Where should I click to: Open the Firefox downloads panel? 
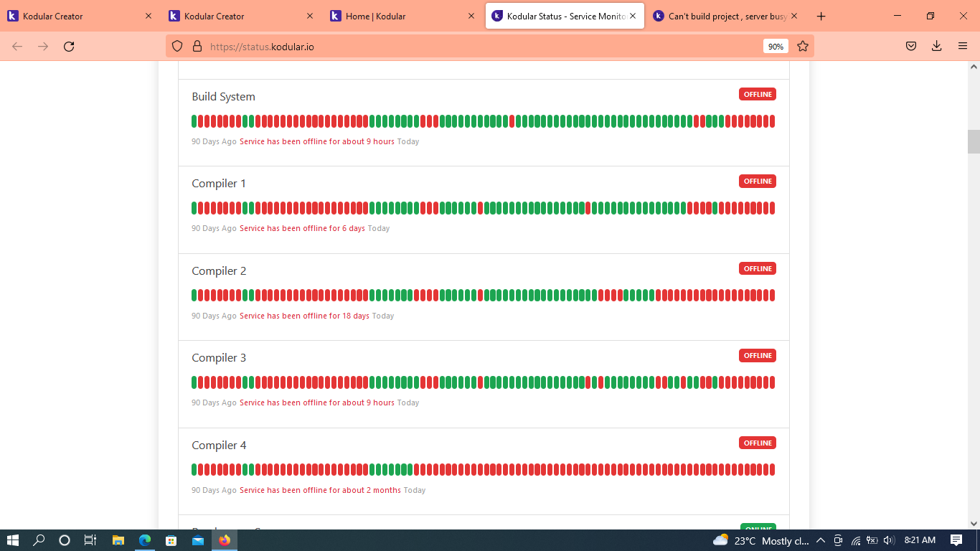(936, 47)
